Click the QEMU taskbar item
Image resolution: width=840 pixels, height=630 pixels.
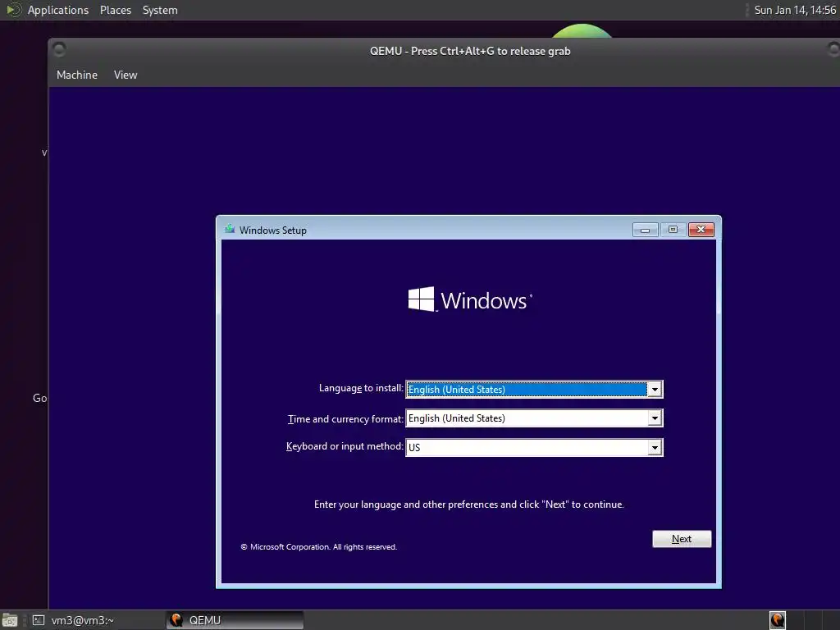coord(235,620)
